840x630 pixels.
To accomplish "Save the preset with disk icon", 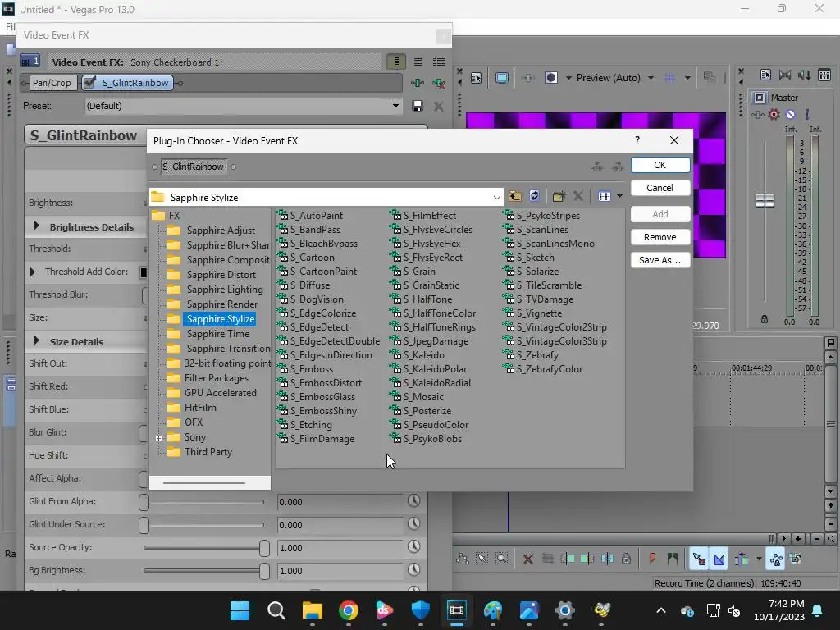I will [418, 106].
